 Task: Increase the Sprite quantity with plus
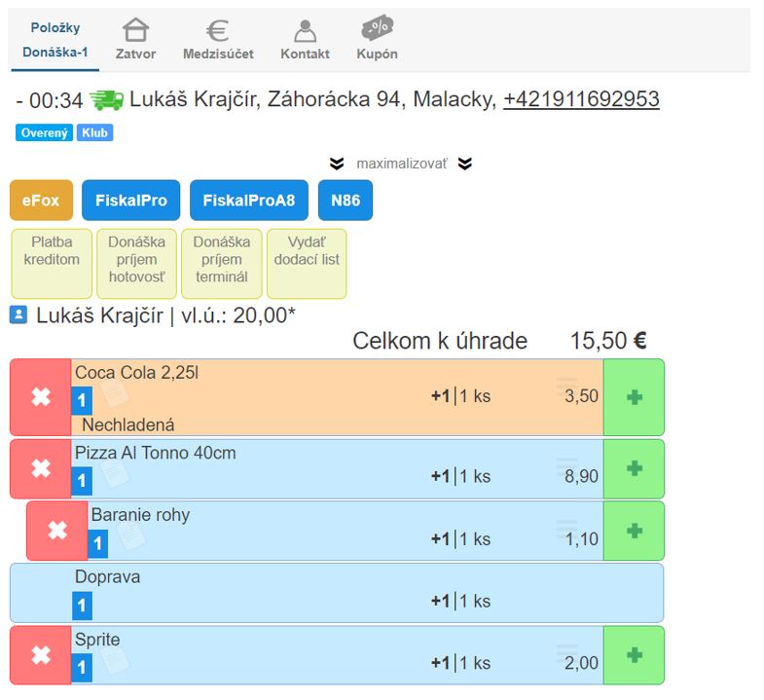coord(634,655)
